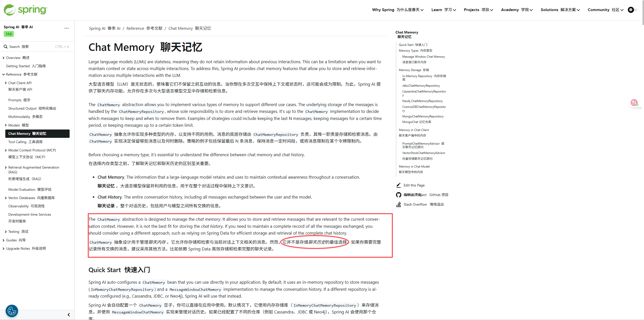
Task: Click the search magnifier icon
Action: [x=5, y=47]
